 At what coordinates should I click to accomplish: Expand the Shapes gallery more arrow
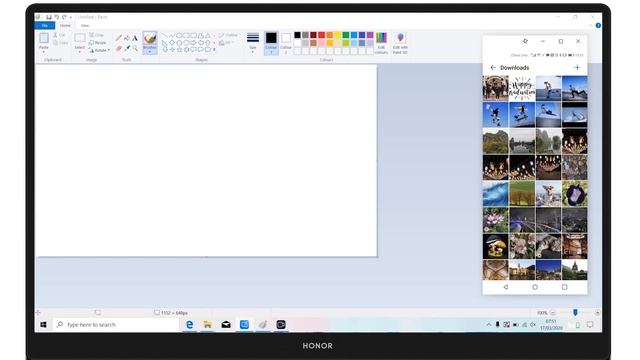(214, 50)
